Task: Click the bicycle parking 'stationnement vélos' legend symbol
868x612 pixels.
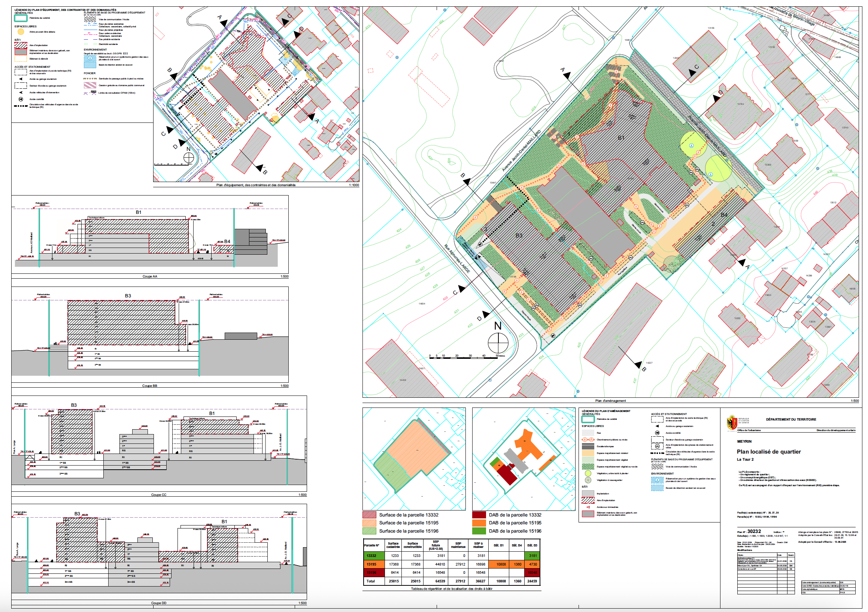Action: (657, 446)
